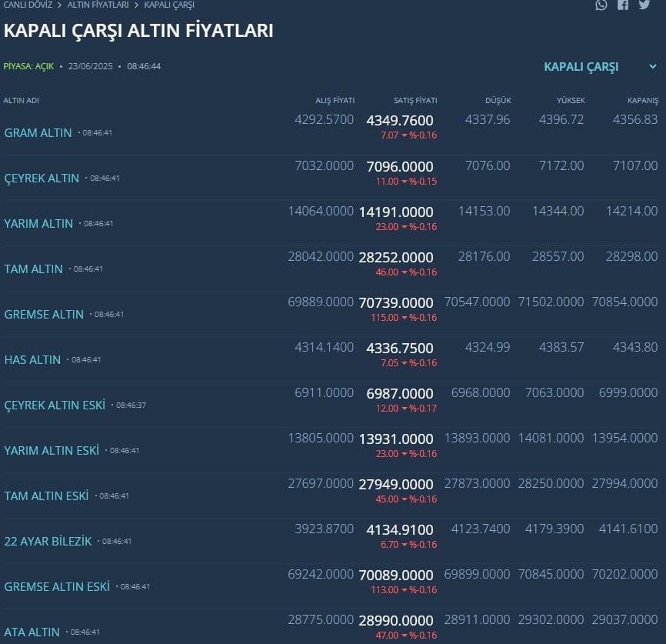Go to CANLI DÖVİZ breadcrumb

[x=28, y=5]
